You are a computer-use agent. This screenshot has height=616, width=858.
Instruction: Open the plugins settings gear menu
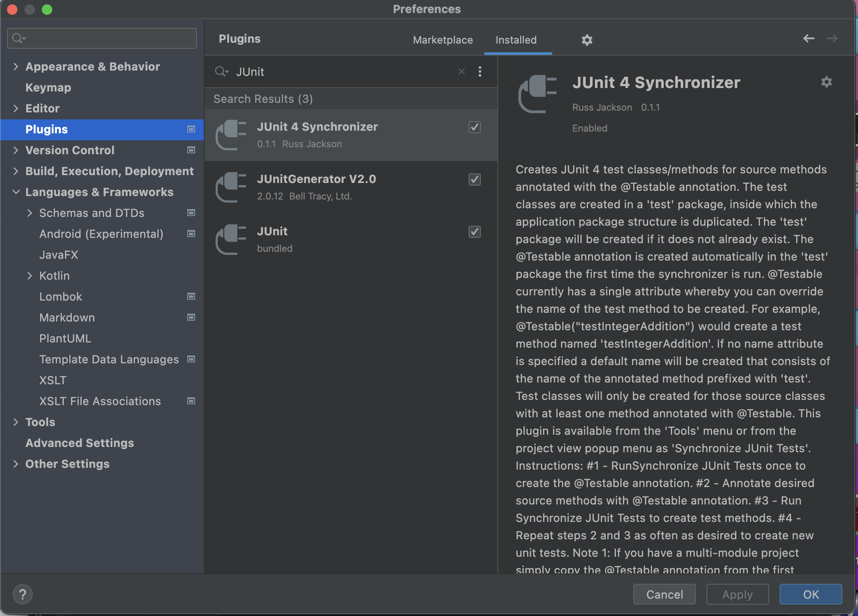point(587,40)
